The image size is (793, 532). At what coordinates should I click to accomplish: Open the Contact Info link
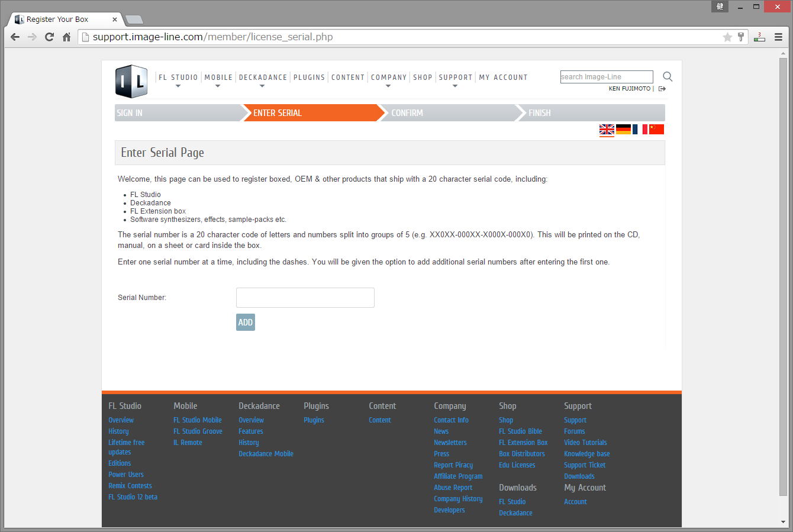pyautogui.click(x=452, y=420)
